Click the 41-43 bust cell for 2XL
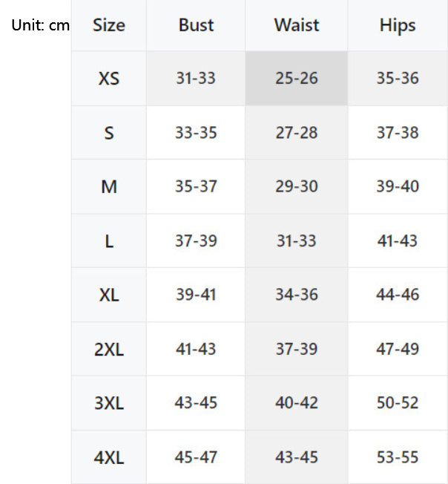The image size is (448, 484). pyautogui.click(x=196, y=349)
